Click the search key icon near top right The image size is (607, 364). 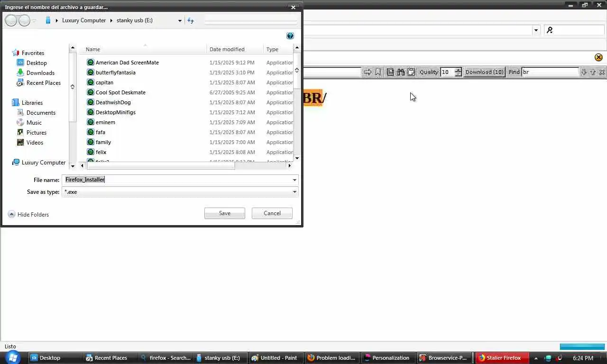550,30
